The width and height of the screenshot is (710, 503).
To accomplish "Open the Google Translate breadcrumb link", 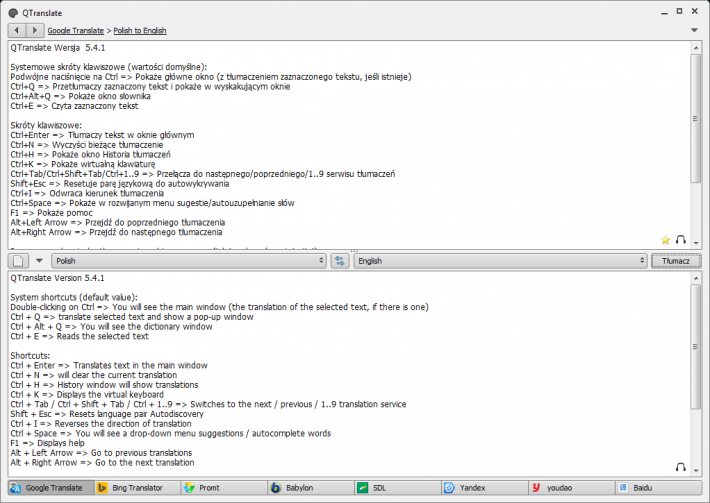I will (x=76, y=31).
